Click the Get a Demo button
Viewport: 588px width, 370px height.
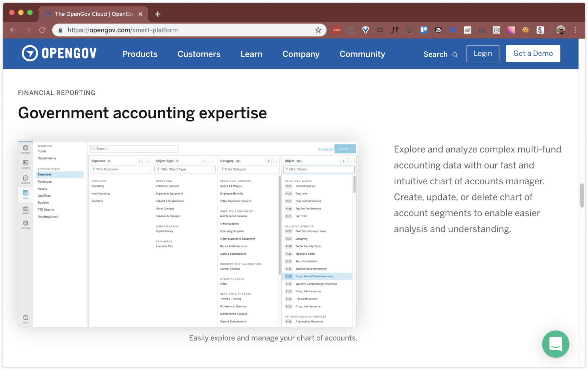tap(533, 54)
